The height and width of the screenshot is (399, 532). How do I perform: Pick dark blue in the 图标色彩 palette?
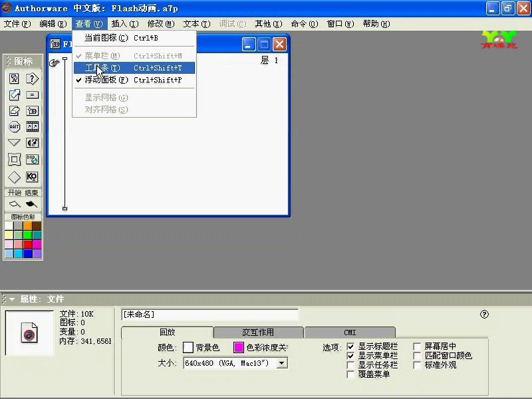(27, 253)
